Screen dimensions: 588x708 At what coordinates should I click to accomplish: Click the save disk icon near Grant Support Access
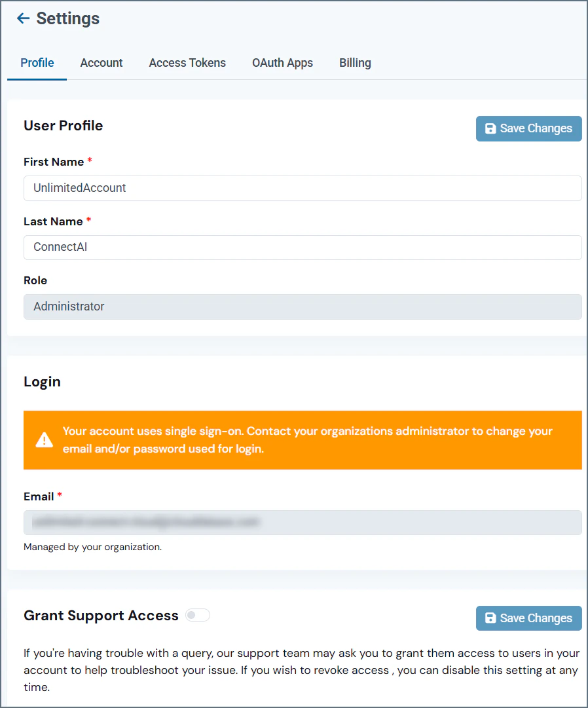point(490,618)
